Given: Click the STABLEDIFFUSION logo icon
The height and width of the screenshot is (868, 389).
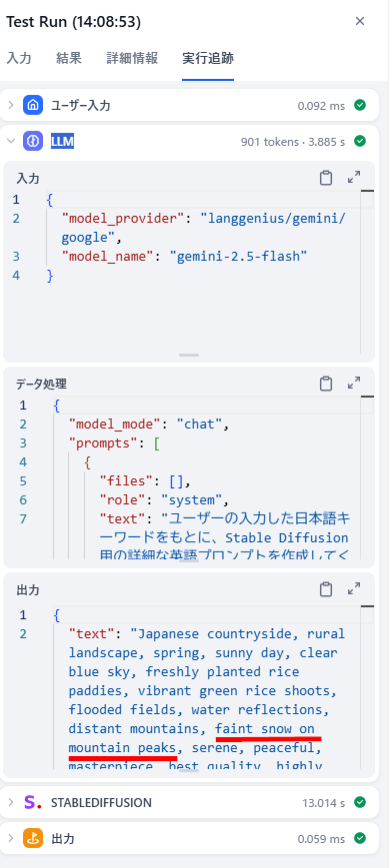Looking at the screenshot, I should [x=33, y=802].
